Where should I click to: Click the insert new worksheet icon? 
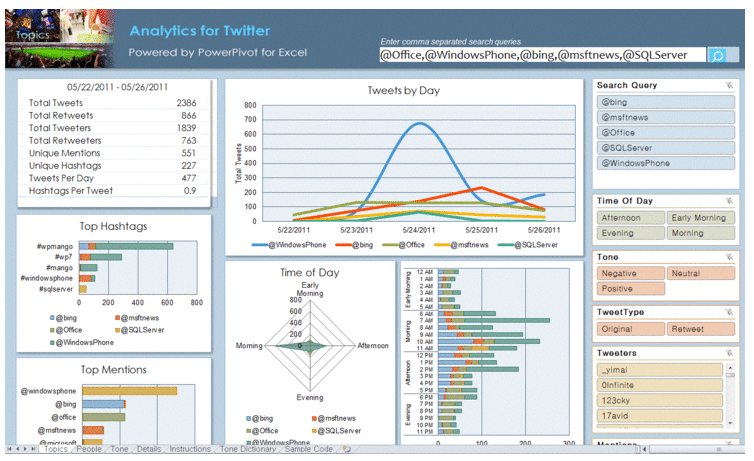(346, 449)
